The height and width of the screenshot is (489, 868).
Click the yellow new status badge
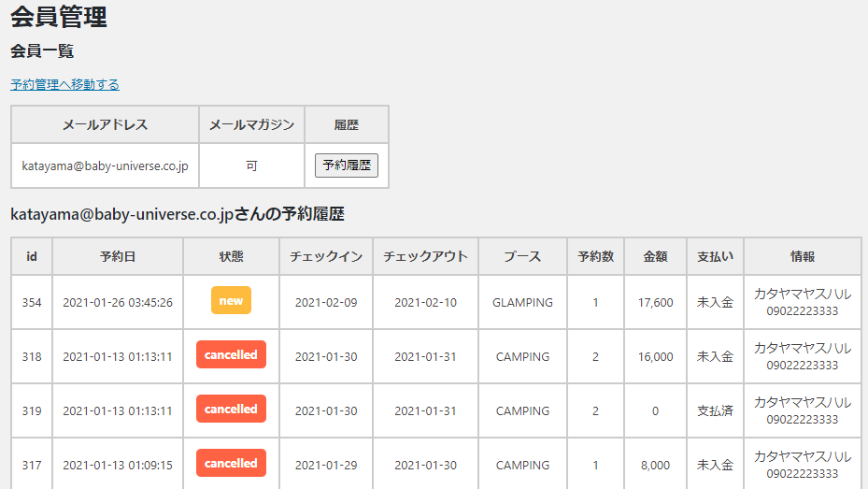231,301
